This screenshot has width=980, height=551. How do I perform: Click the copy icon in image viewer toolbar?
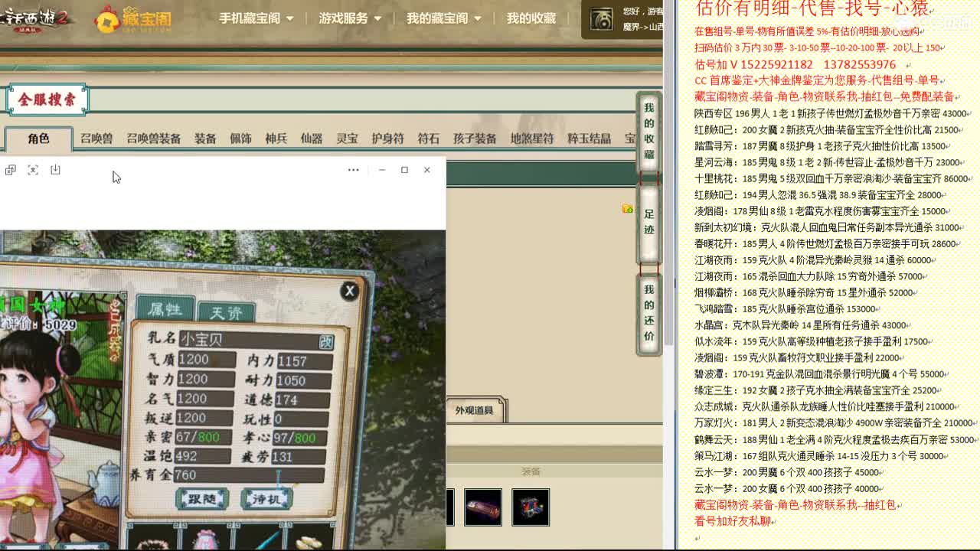coord(11,170)
